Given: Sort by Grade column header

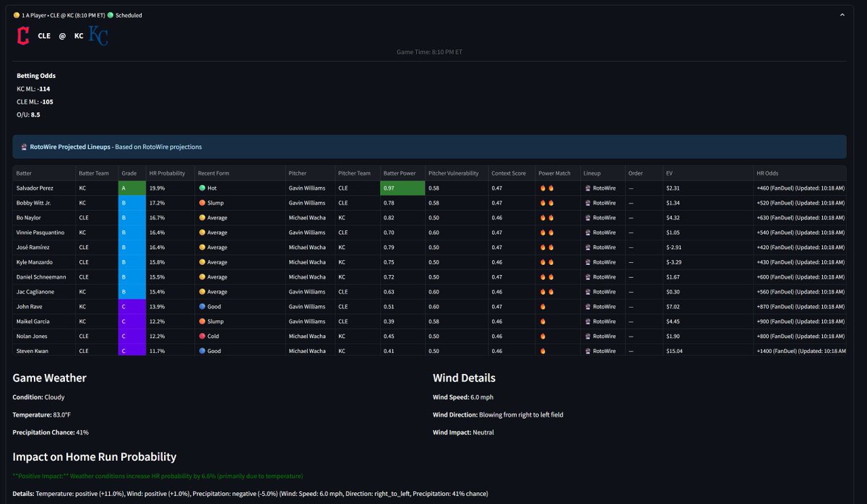Looking at the screenshot, I should click(x=131, y=173).
